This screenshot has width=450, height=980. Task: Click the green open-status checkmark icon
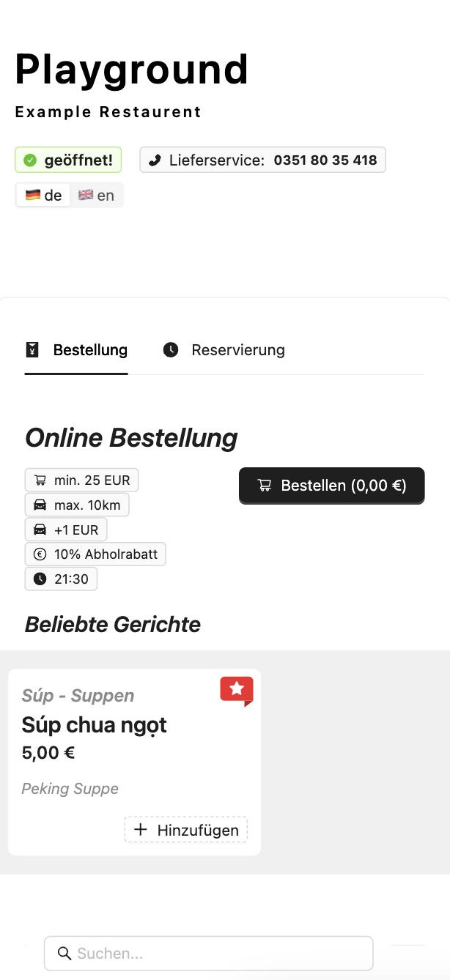click(30, 160)
